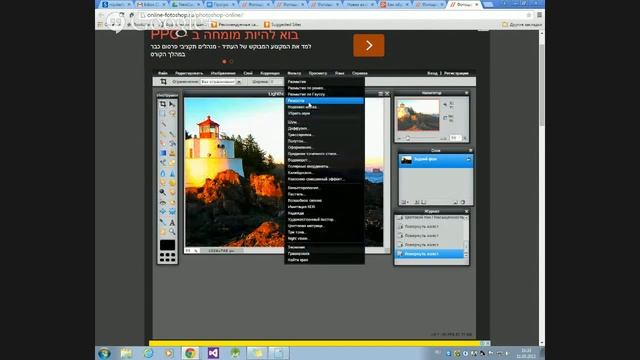Screen dimensions: 640x360
Task: Open the Изображение menu
Action: tap(223, 73)
